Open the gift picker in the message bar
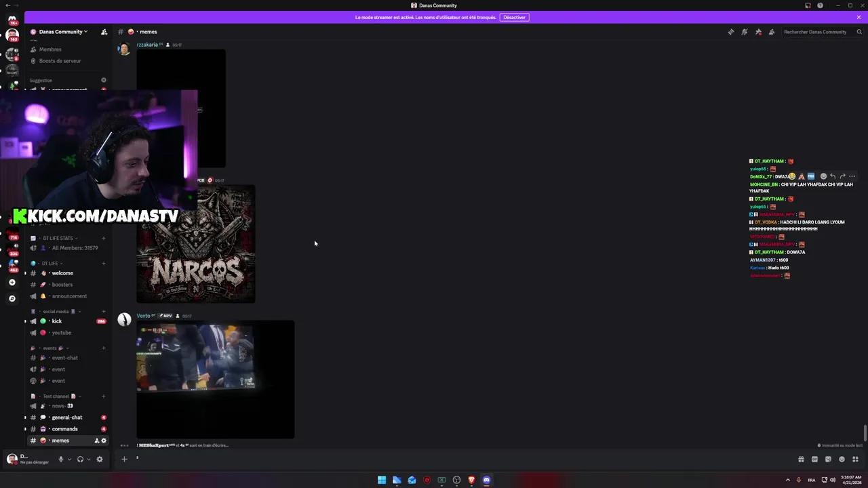Image resolution: width=868 pixels, height=488 pixels. coord(801,459)
